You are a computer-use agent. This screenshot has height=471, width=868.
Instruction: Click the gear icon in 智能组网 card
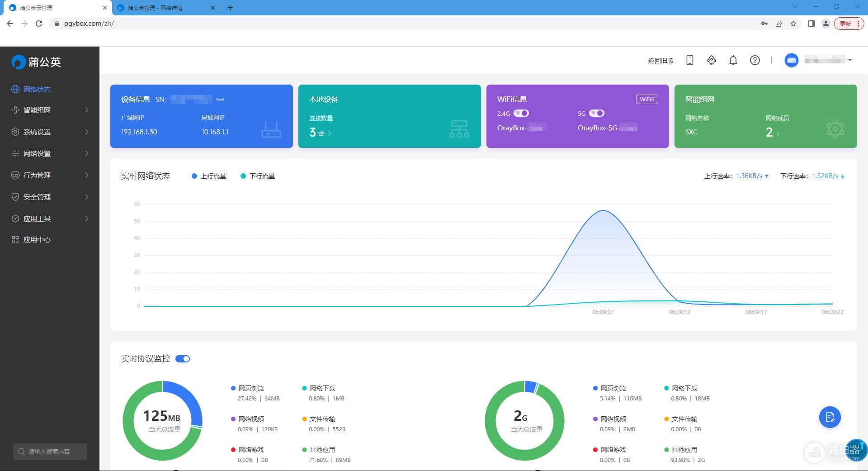pos(835,129)
